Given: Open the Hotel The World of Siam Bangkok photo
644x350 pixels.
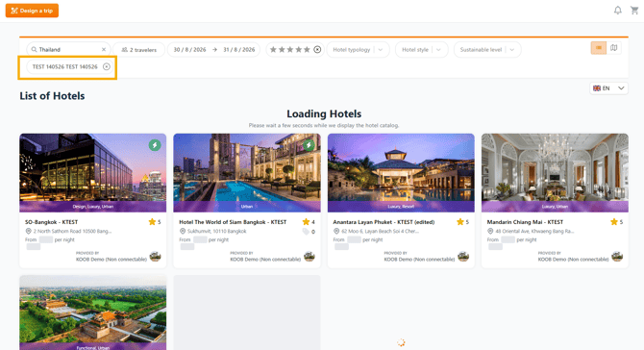Looking at the screenshot, I should (x=247, y=172).
